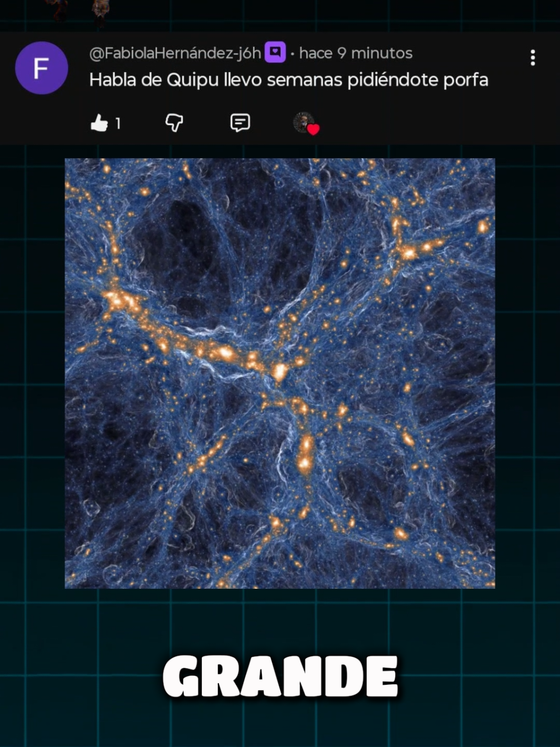
Task: Open the @FabiolaHernández-jóh username link
Action: [175, 53]
